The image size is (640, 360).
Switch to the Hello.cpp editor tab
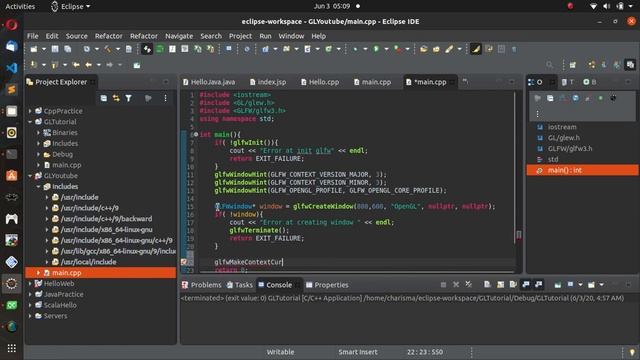[x=320, y=82]
